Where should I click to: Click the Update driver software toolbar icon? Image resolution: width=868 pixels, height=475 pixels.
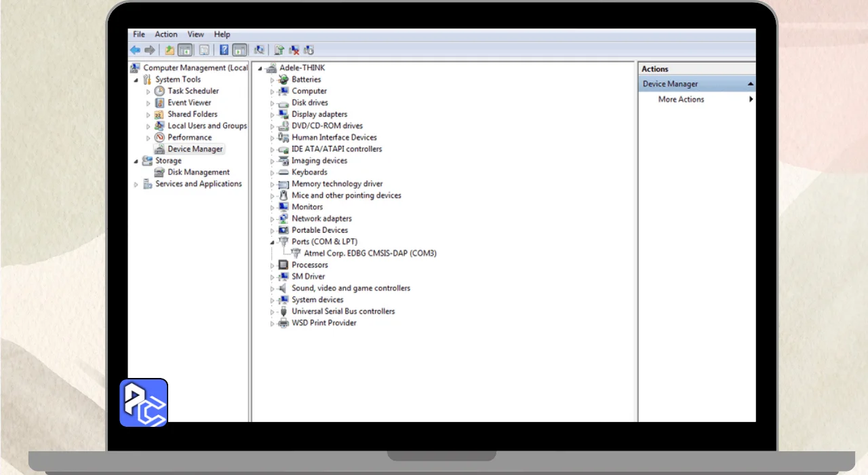pyautogui.click(x=279, y=50)
